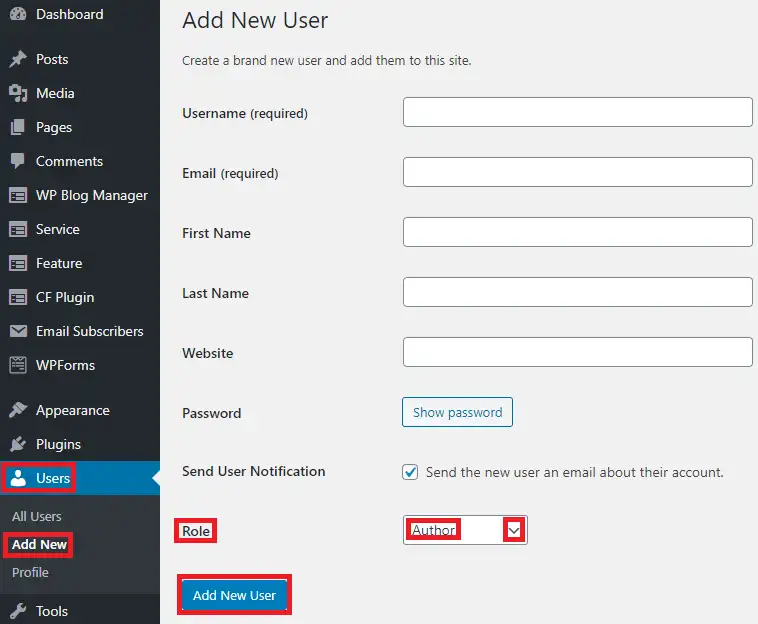Click the Role dropdown chevron arrow
Viewport: 758px width, 624px height.
coord(514,531)
